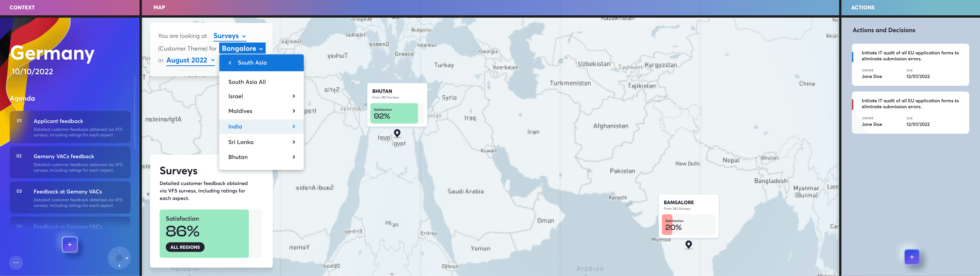Click the Turkey label on the map
This screenshot has width=980, height=276.
pyautogui.click(x=444, y=65)
